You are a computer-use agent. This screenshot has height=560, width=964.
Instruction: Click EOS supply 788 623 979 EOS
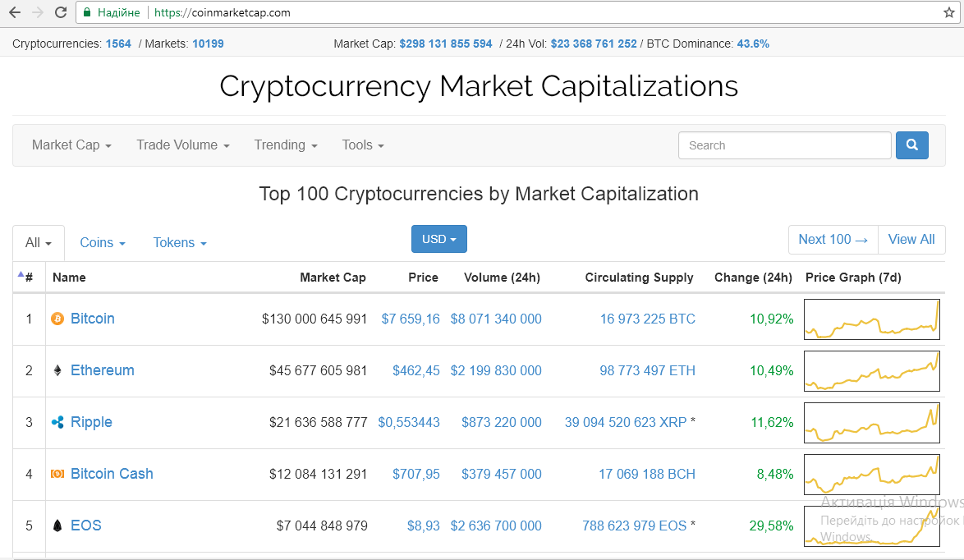click(x=635, y=526)
